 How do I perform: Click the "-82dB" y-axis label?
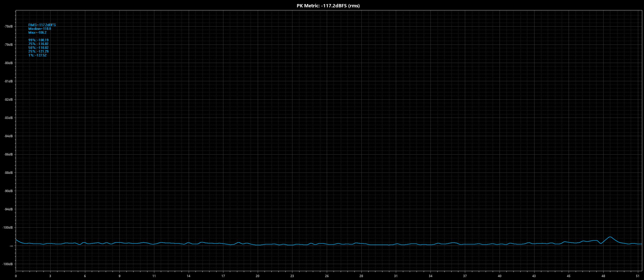(8, 99)
